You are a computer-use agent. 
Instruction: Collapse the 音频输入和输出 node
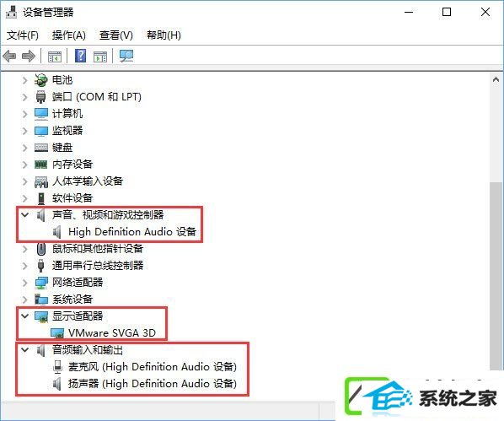point(24,349)
